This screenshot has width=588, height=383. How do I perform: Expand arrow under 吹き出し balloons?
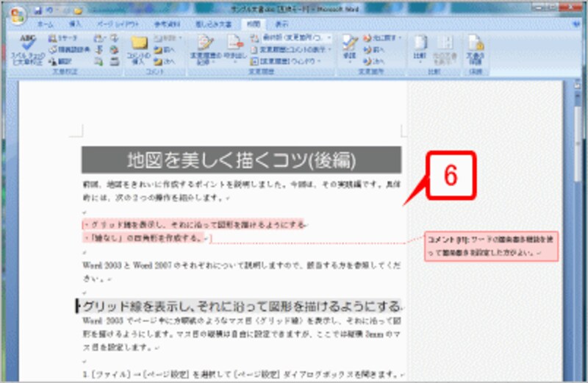coord(235,62)
